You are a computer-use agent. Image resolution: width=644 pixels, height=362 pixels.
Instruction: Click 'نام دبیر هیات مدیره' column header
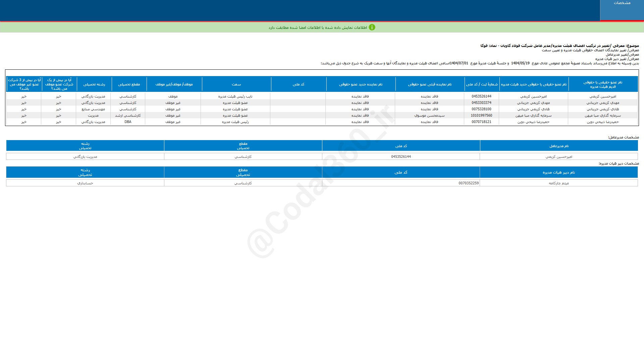(x=558, y=173)
